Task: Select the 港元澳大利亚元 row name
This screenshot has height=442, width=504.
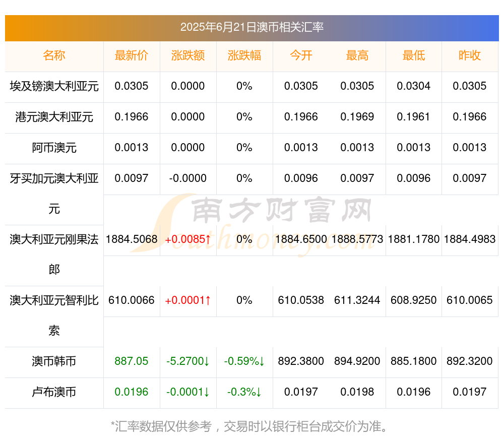Action: (x=54, y=117)
